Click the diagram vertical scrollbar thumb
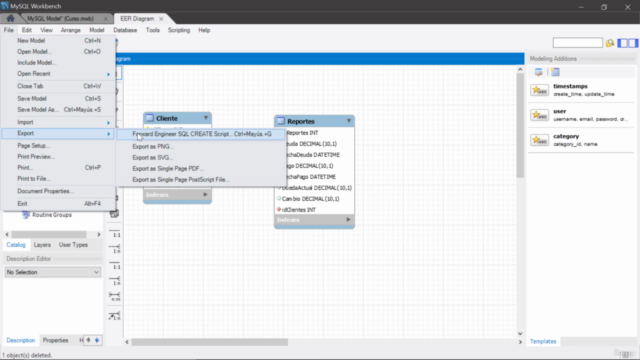The image size is (640, 360). coord(520,126)
